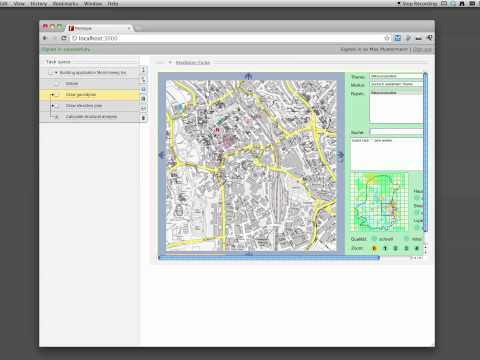480x360 pixels.
Task: Pan the map west with left arrow
Action: click(162, 155)
